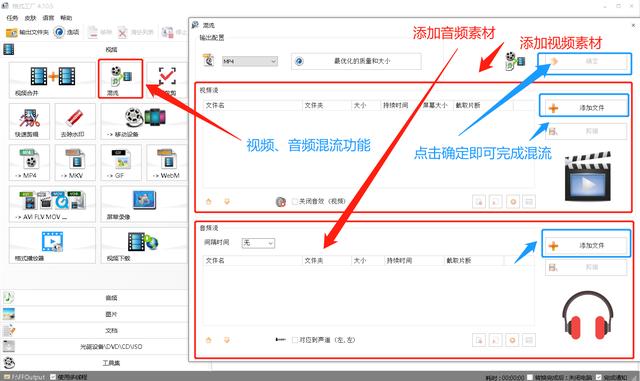Click the 最优化的质量和大小 output settings button
Viewport: 640px width, 381px height.
coord(356,61)
